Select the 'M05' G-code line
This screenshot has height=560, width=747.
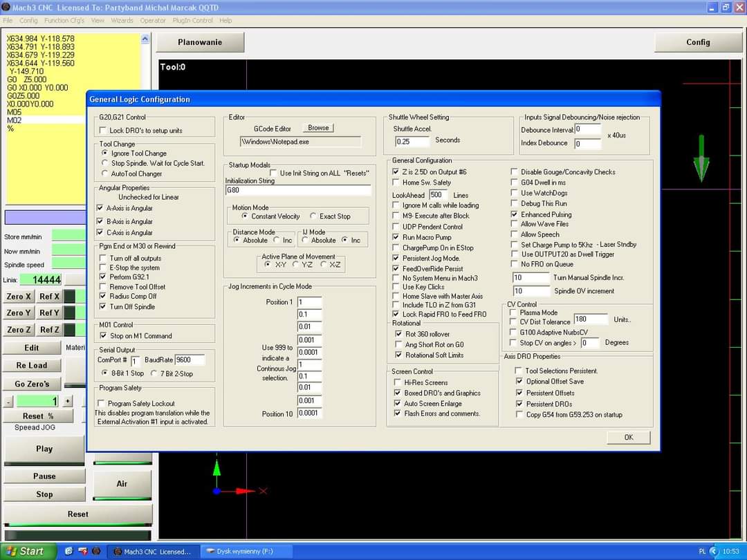click(x=15, y=112)
